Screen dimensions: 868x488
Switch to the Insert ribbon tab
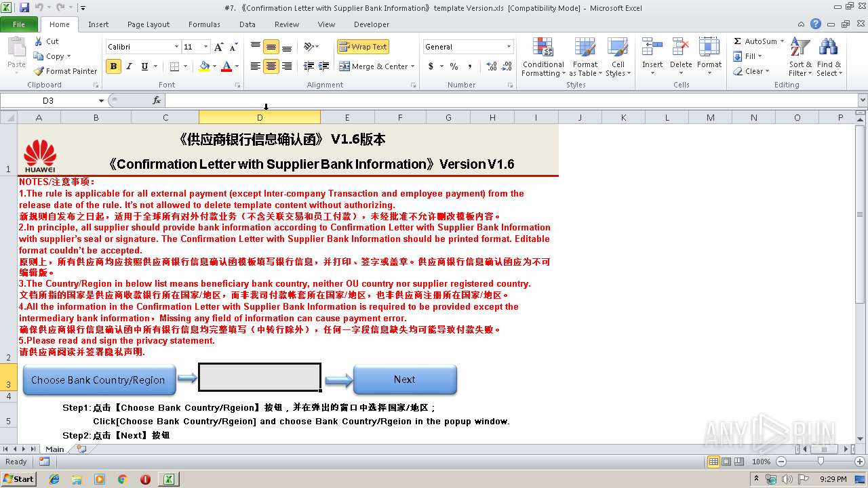click(98, 24)
